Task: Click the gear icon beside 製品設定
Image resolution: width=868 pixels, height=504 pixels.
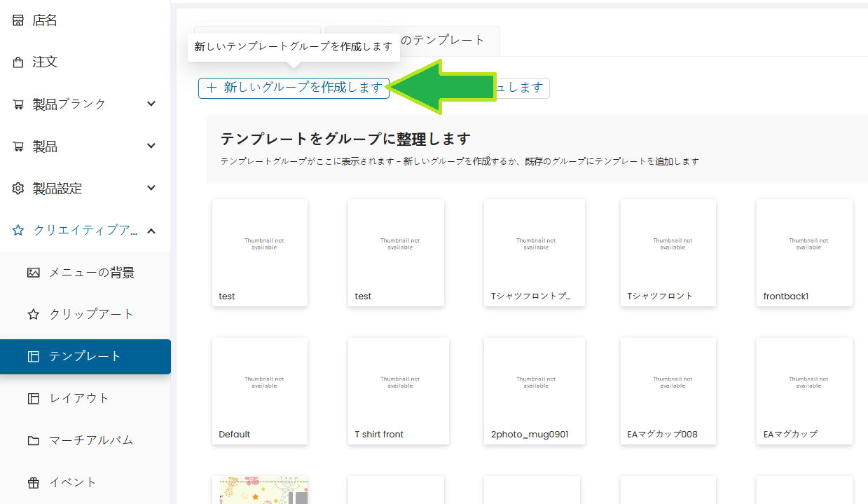Action: pyautogui.click(x=18, y=189)
